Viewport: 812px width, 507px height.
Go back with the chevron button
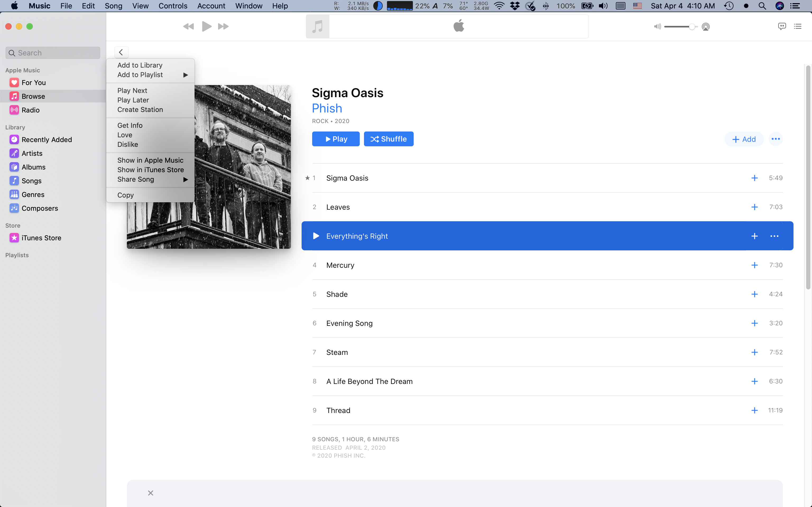121,52
